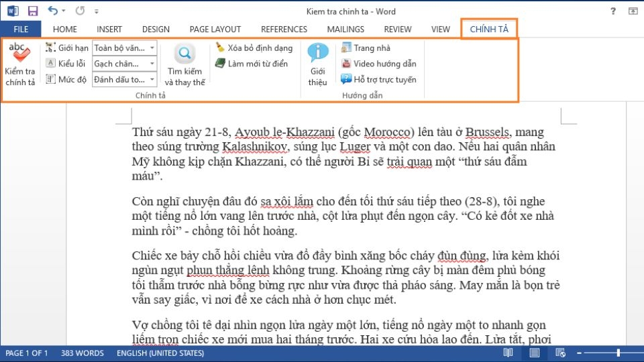Click the Hướng dẫn group label
The width and height of the screenshot is (644, 362).
point(362,95)
